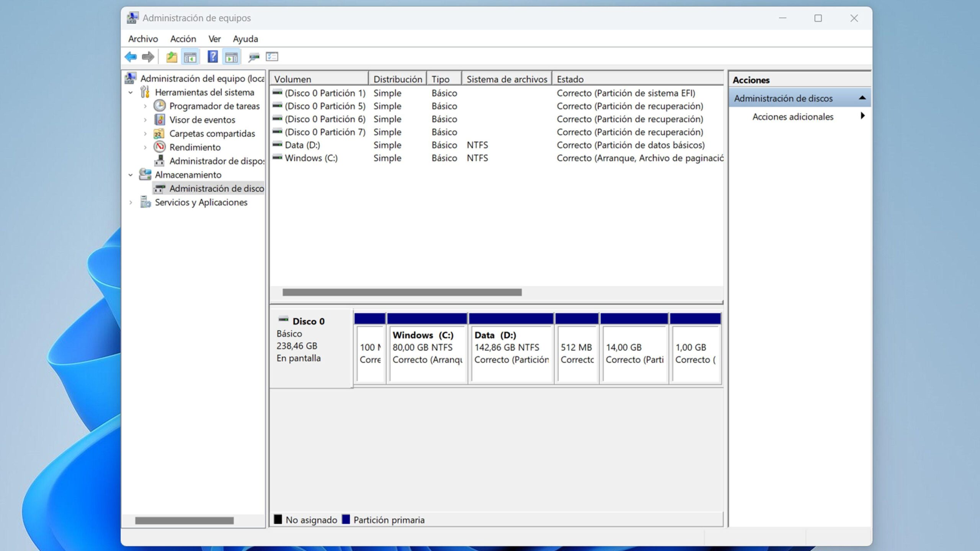Click the Servicios y Aplicaciones icon
980x551 pixels.
click(x=145, y=202)
